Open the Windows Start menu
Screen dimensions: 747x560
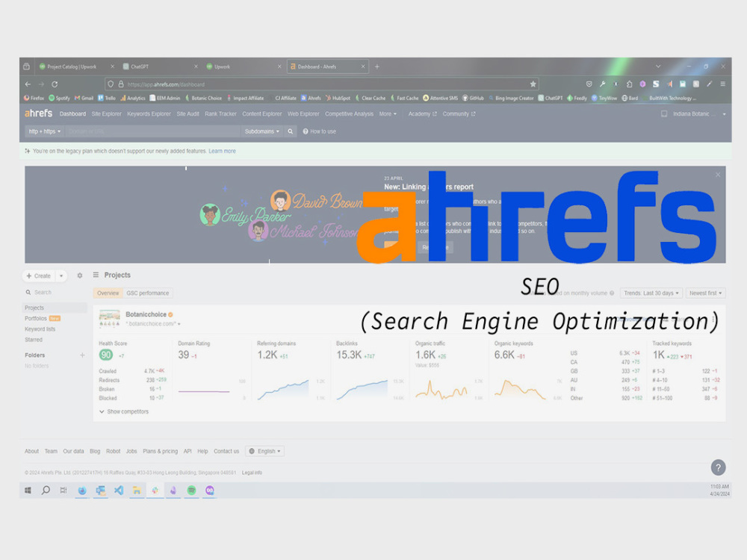tap(28, 491)
